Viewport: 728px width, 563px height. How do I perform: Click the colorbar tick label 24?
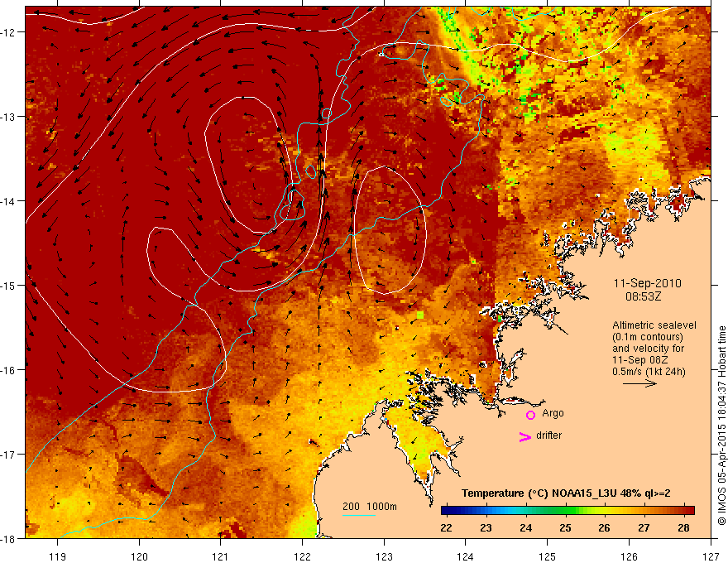[x=525, y=527]
